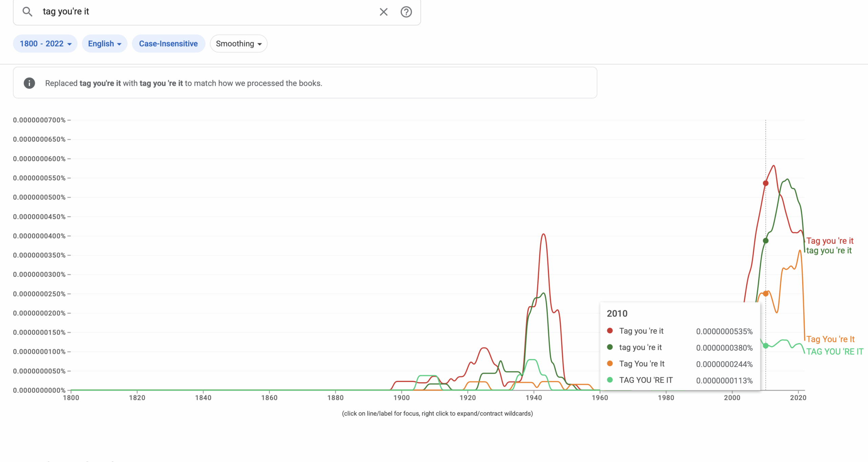Viewport: 868px width, 462px height.
Task: Clear the search query with X
Action: (x=383, y=12)
